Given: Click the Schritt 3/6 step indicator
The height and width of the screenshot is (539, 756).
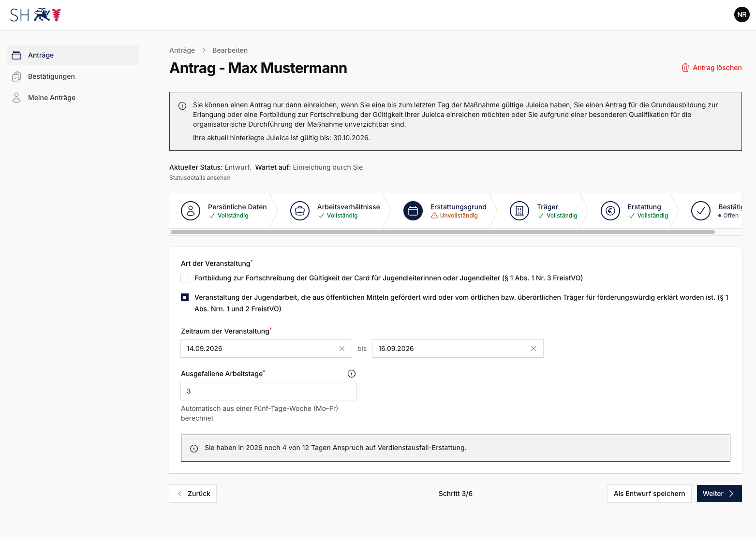Looking at the screenshot, I should coord(456,494).
